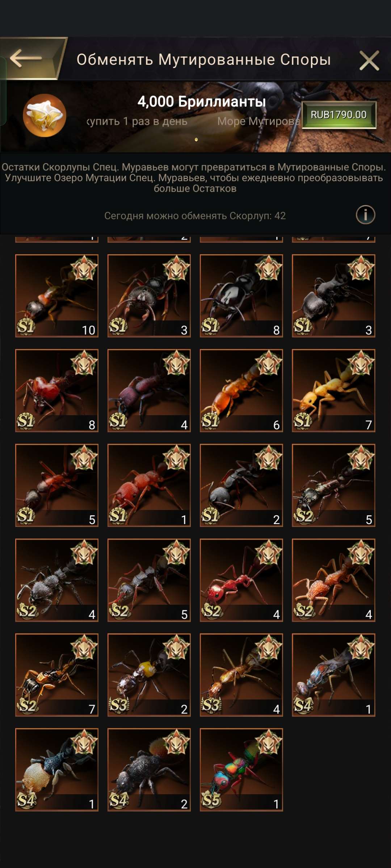Pick the S4 ant with honeypot abdomen

pos(57,770)
